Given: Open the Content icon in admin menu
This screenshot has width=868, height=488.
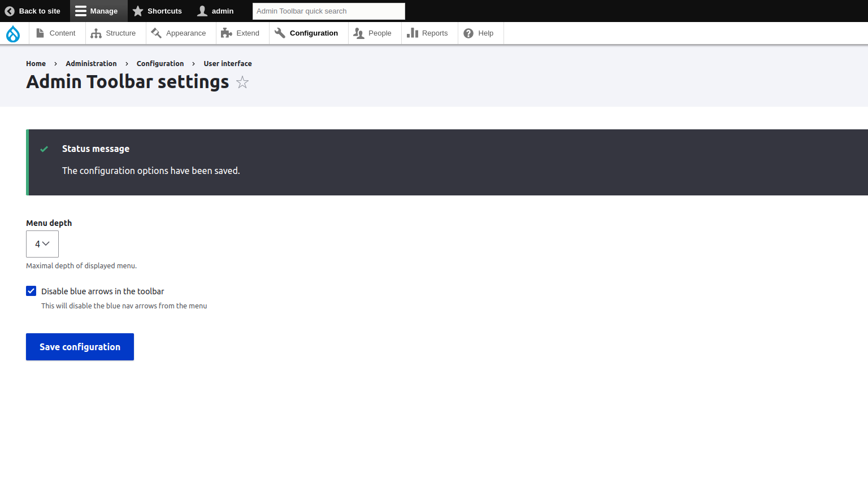Looking at the screenshot, I should point(40,33).
